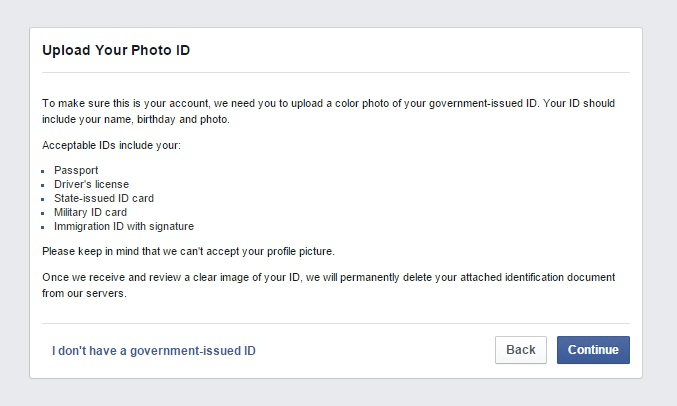
Task: Click the divider line under the heading
Action: [336, 72]
